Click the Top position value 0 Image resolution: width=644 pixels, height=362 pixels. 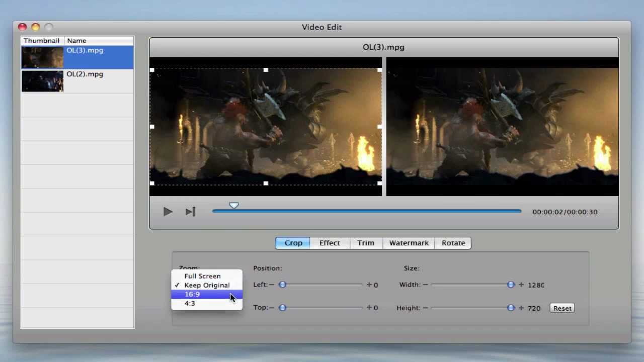pyautogui.click(x=376, y=308)
